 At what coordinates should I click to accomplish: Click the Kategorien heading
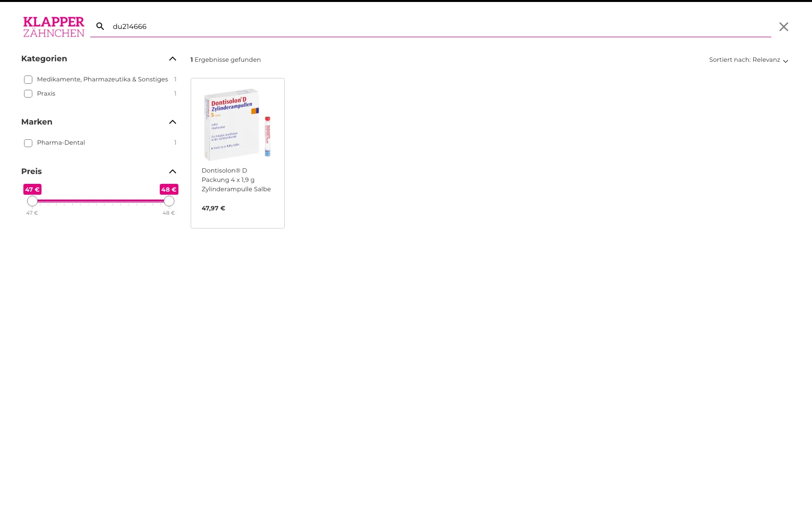(44, 59)
